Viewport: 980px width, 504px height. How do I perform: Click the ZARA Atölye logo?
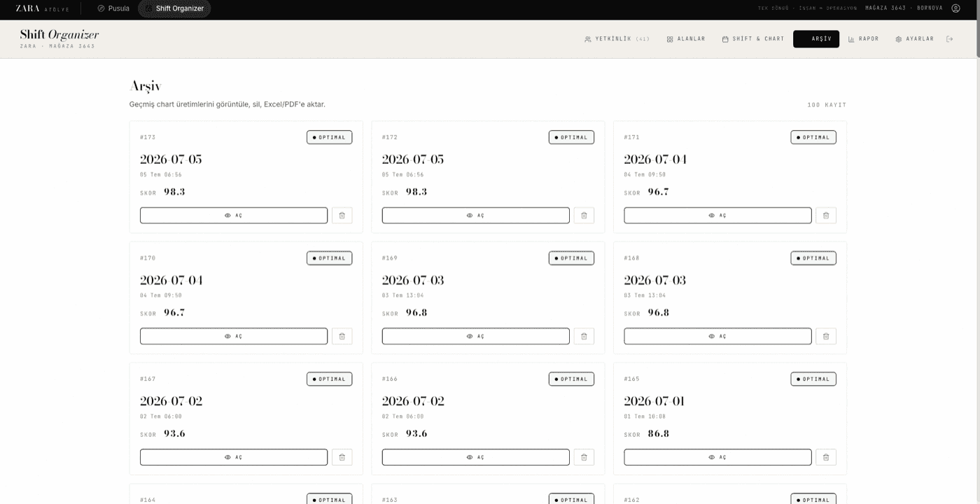click(x=43, y=8)
